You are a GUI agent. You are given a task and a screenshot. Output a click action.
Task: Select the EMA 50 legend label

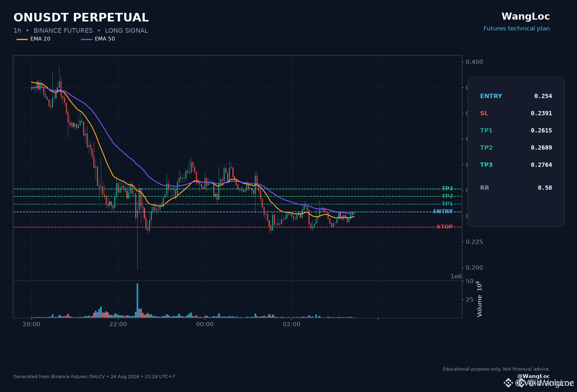pyautogui.click(x=105, y=39)
